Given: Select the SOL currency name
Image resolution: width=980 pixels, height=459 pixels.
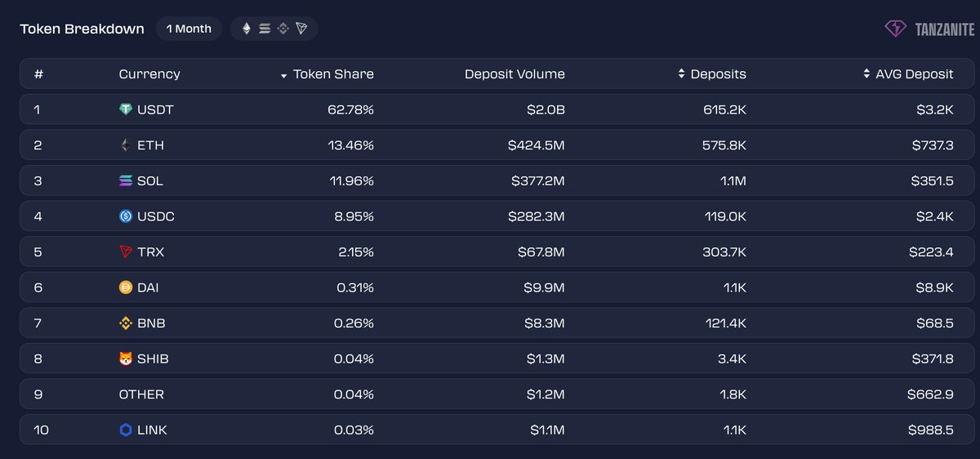Looking at the screenshot, I should point(150,181).
